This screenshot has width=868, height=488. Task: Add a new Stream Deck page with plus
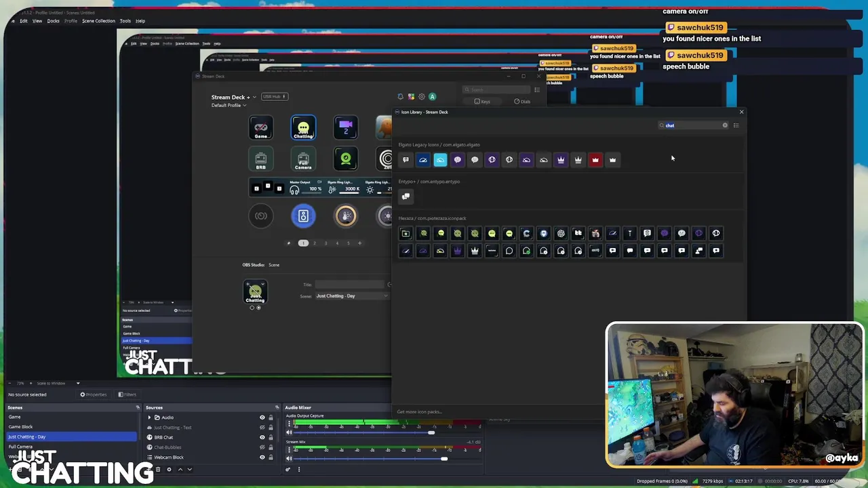(359, 243)
